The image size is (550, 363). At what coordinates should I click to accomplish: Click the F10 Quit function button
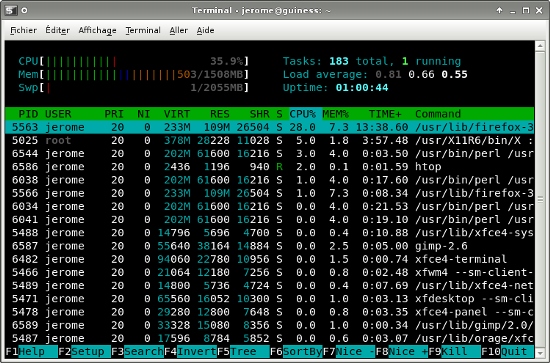[508, 351]
